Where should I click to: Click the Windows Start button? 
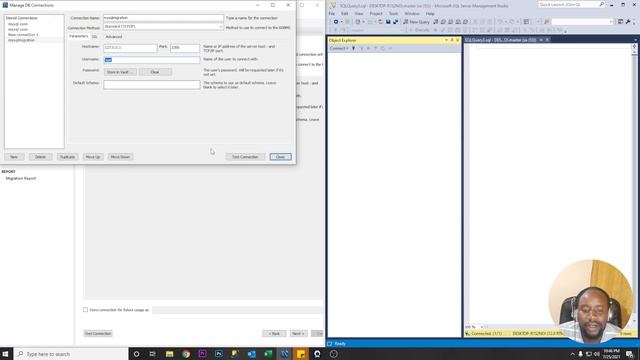[x=6, y=354]
